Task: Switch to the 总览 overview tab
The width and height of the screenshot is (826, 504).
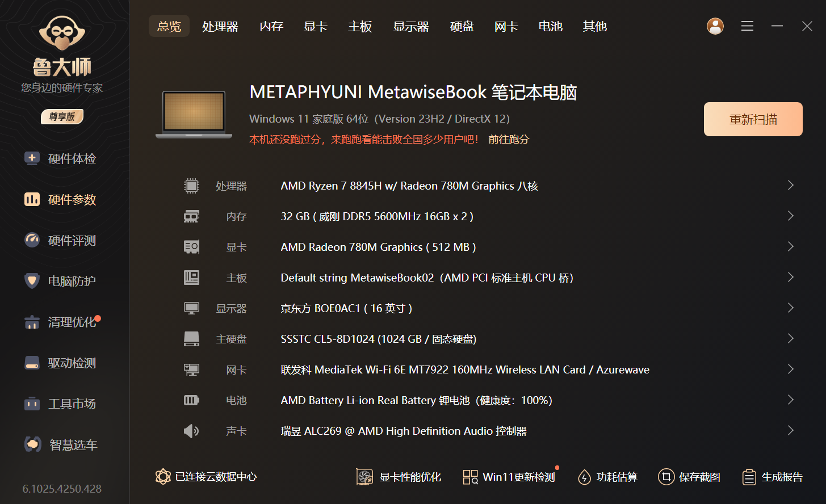Action: 169,26
